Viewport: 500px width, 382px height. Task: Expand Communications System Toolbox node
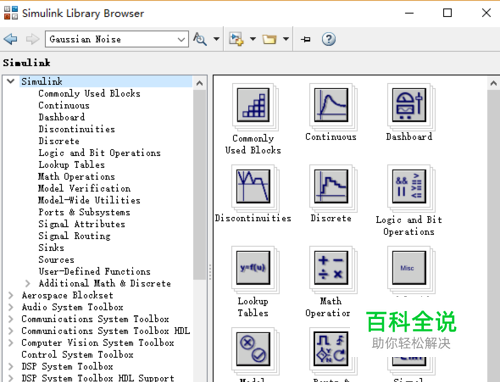click(x=11, y=319)
